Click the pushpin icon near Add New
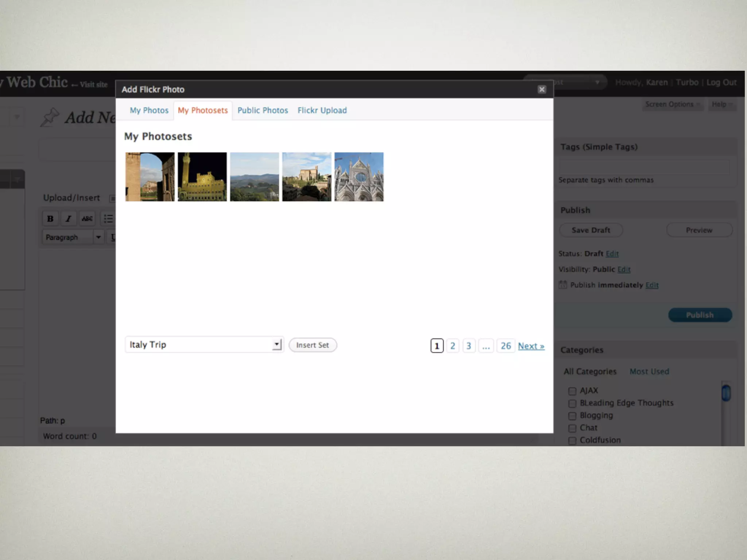Viewport: 747px width, 560px height. (50, 117)
